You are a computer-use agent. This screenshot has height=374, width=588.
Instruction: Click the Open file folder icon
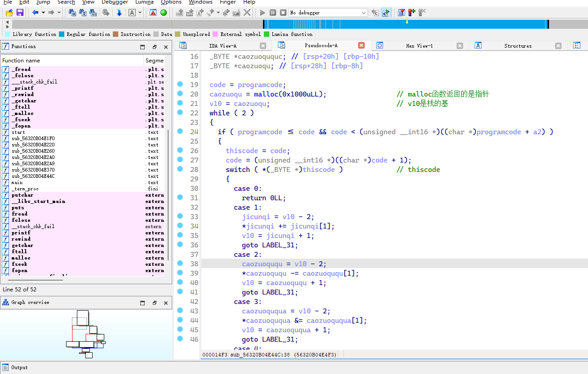point(9,13)
